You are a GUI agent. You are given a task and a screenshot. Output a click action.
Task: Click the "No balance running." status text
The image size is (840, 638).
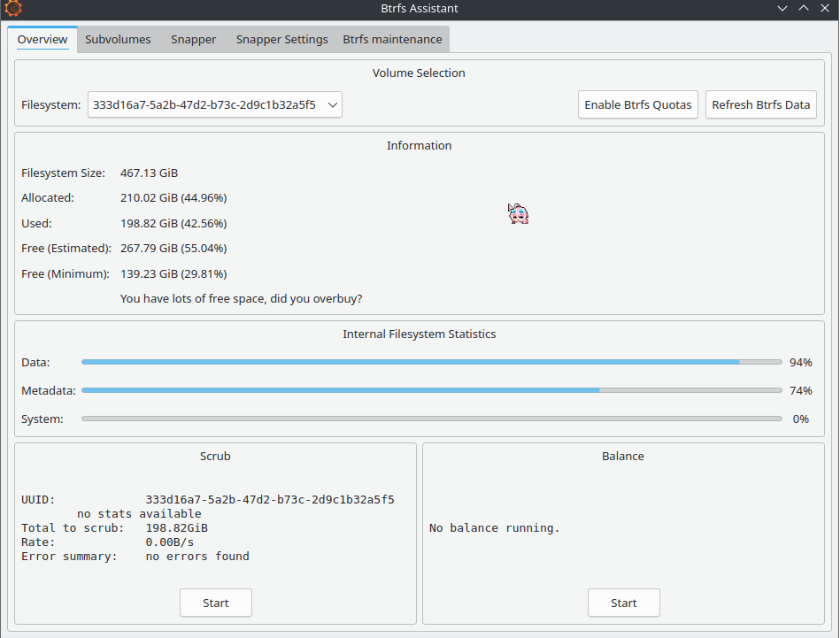[495, 528]
